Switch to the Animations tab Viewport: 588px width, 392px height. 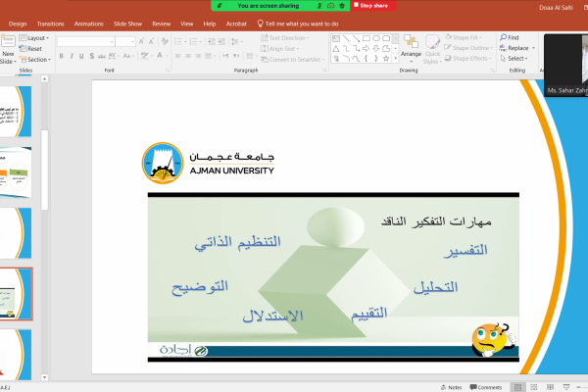click(89, 24)
